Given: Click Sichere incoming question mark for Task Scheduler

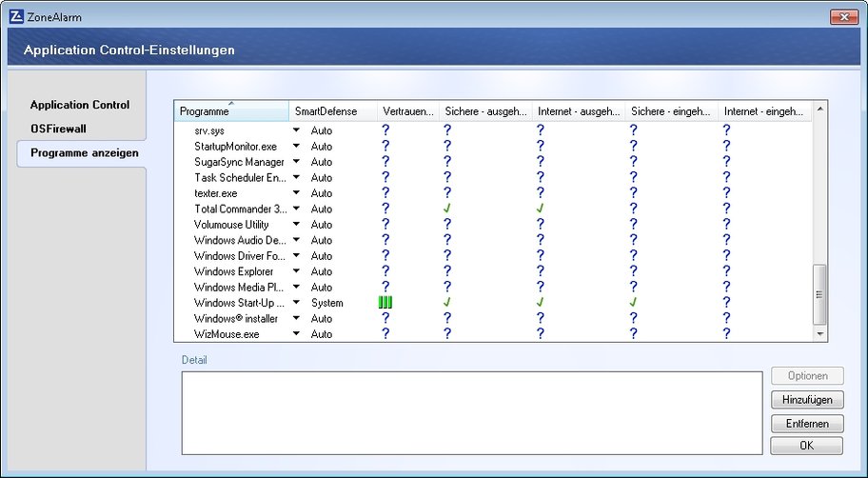Looking at the screenshot, I should point(633,177).
